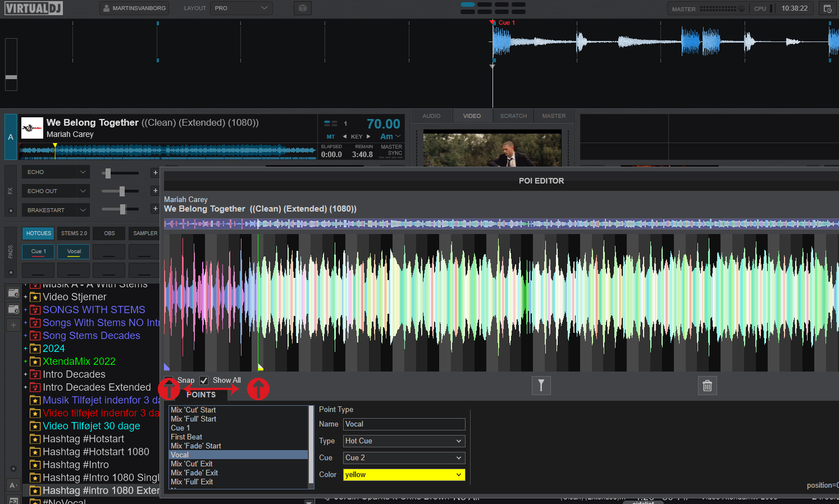Click the POINTS tab in POI editor
This screenshot has width=839, height=504.
coord(201,395)
